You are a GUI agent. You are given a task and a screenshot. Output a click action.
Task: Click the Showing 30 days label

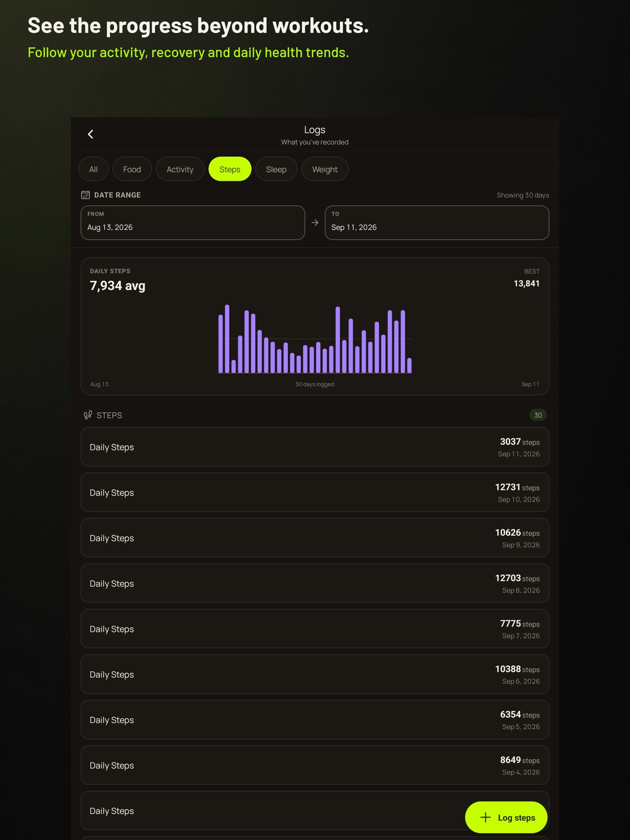click(523, 195)
